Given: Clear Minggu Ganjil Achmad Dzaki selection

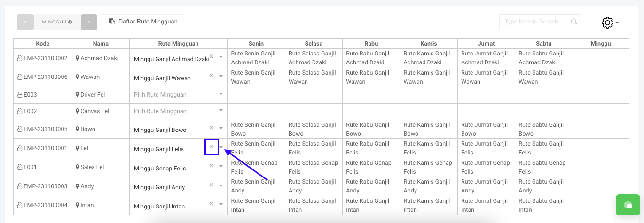Looking at the screenshot, I should [211, 56].
